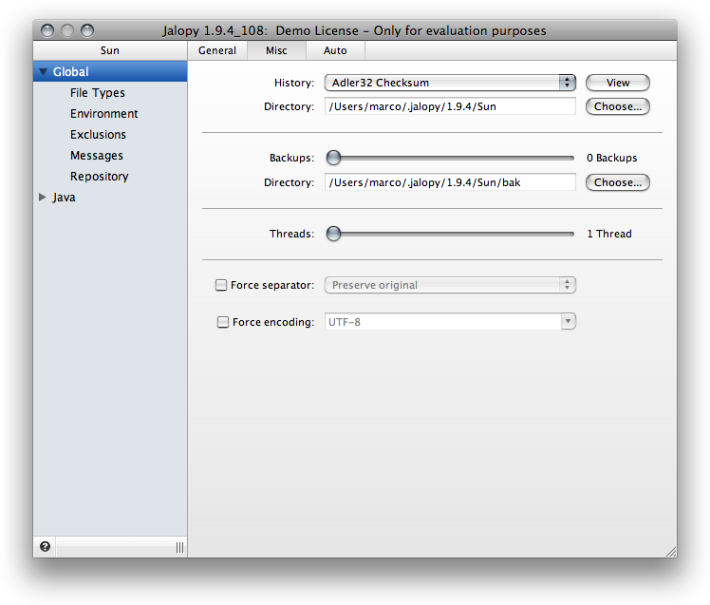710x605 pixels.
Task: Select Environment in sidebar
Action: [104, 114]
